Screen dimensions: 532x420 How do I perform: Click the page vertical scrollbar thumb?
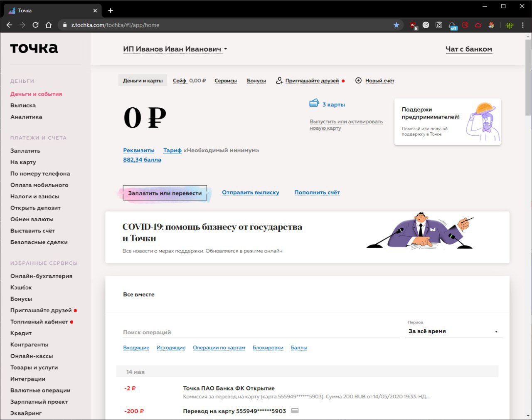(528, 77)
